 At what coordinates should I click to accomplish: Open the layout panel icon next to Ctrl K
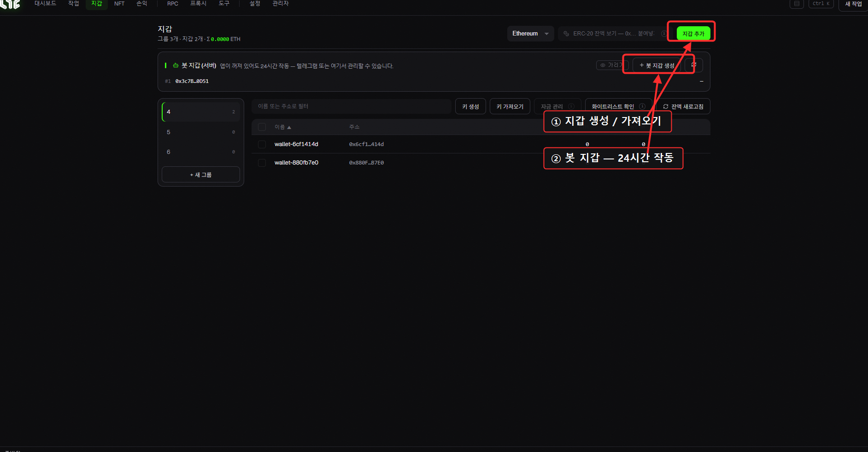pyautogui.click(x=797, y=4)
